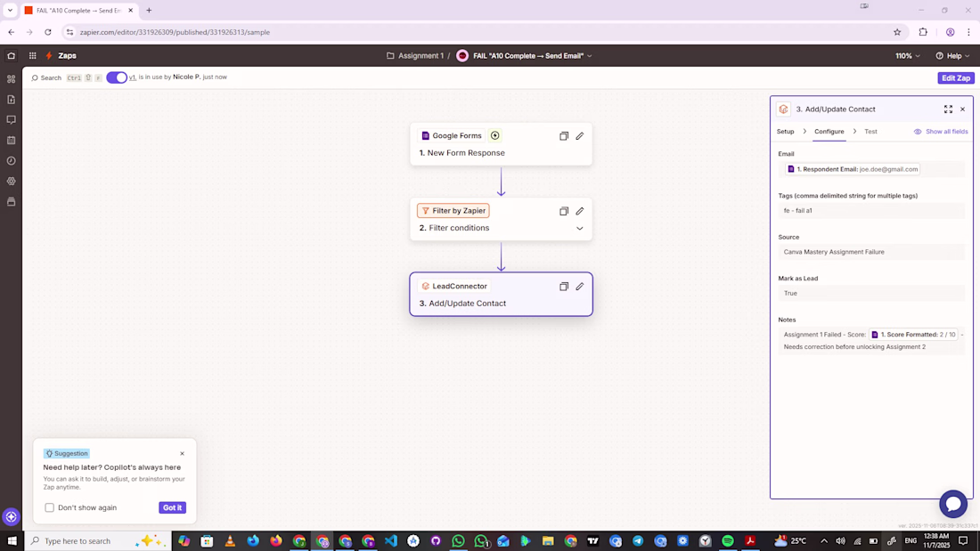
Task: Click the Search field in the editor toolbar
Action: [47, 78]
